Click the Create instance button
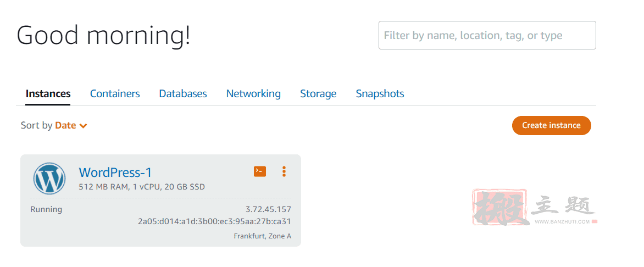Viewport: 644px width, 267px height. click(551, 125)
